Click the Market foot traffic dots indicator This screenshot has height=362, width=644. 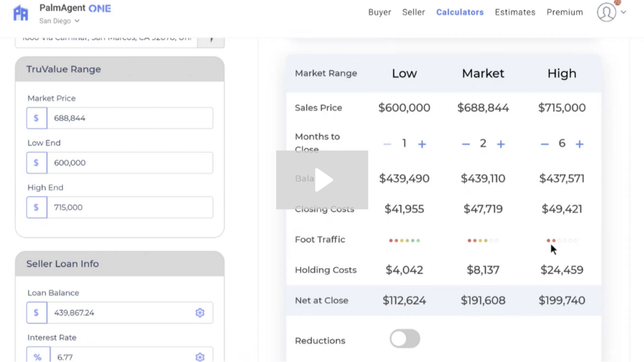tap(483, 240)
